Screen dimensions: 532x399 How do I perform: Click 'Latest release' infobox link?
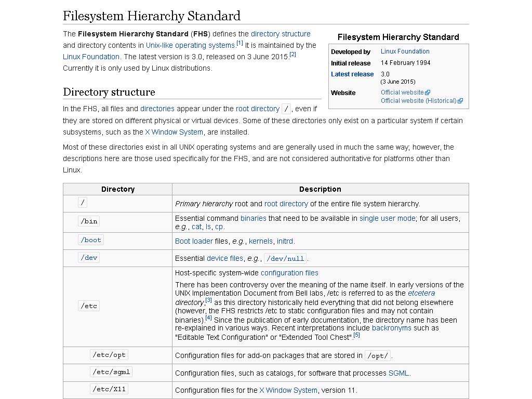click(352, 74)
